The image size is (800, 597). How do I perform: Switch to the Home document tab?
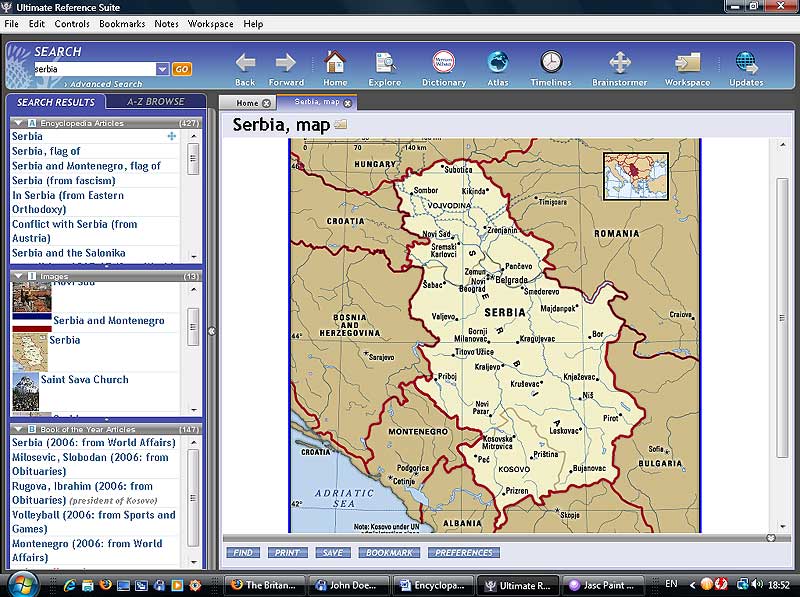point(247,103)
